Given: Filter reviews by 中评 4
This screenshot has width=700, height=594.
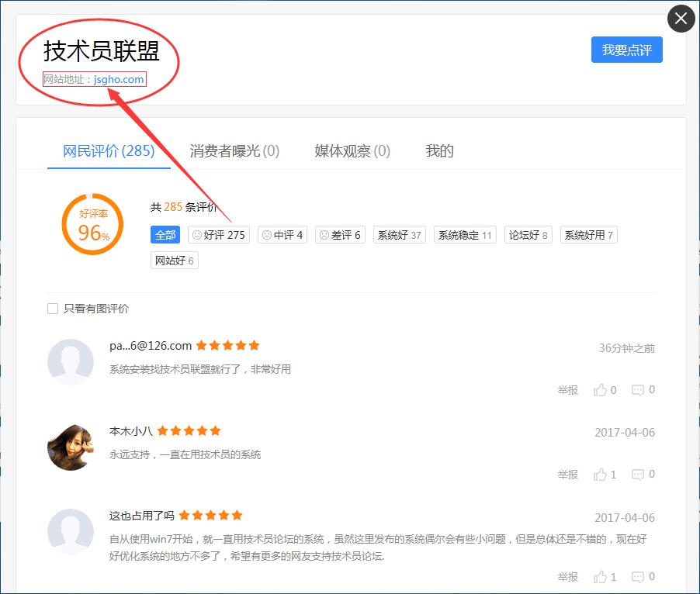Looking at the screenshot, I should pyautogui.click(x=282, y=235).
